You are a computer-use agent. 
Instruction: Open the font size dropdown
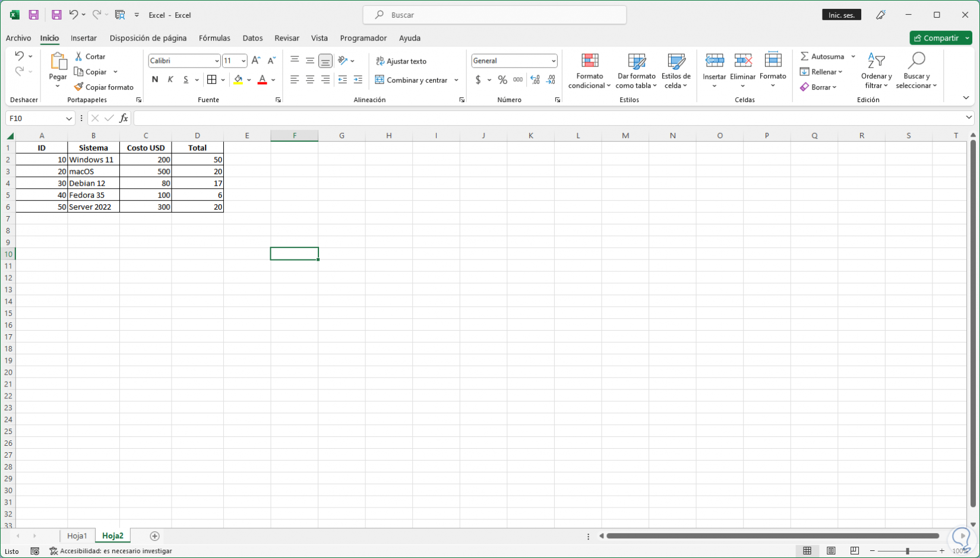(x=243, y=61)
